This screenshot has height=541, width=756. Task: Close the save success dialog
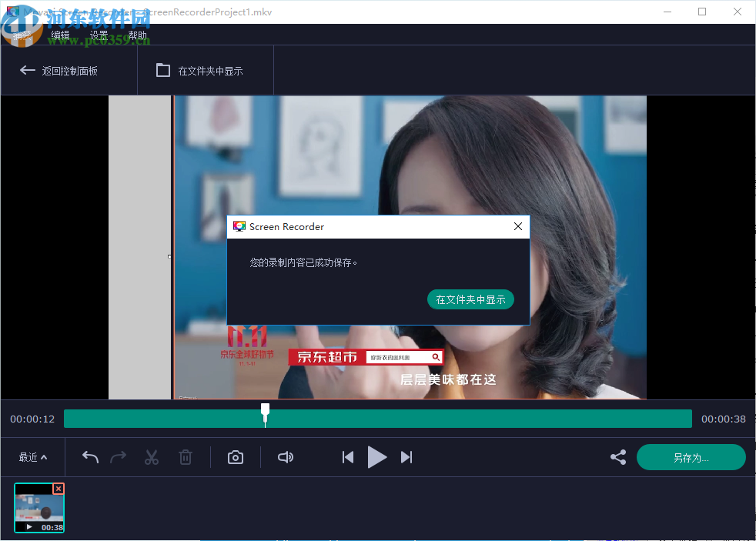(517, 226)
